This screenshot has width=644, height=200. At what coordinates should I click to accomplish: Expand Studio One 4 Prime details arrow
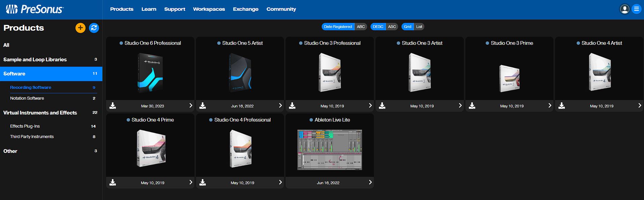[x=191, y=182]
